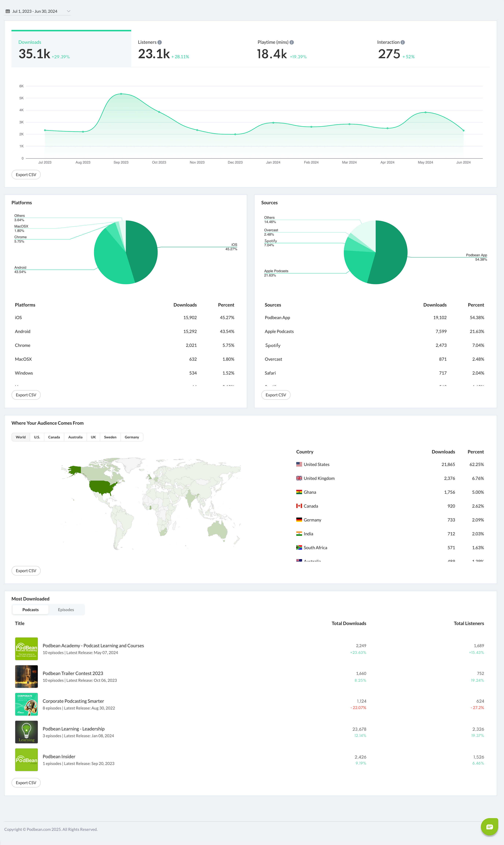Screen dimensions: 504x845
Task: Switch audience map to U.S. view
Action: tap(37, 437)
